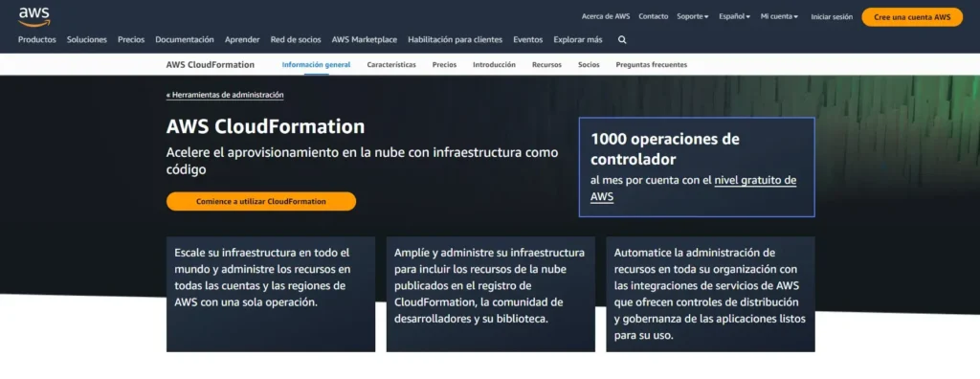The height and width of the screenshot is (379, 980).
Task: Select the Explorar más menu item
Action: [x=578, y=39]
